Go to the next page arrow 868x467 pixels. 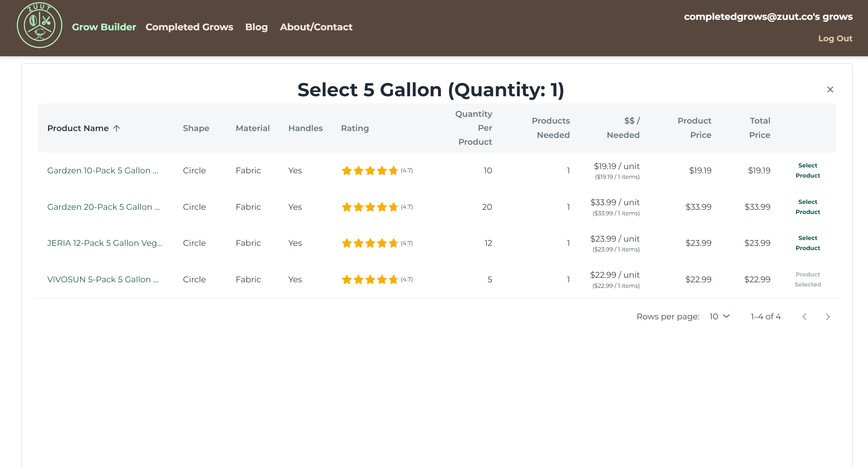(828, 317)
